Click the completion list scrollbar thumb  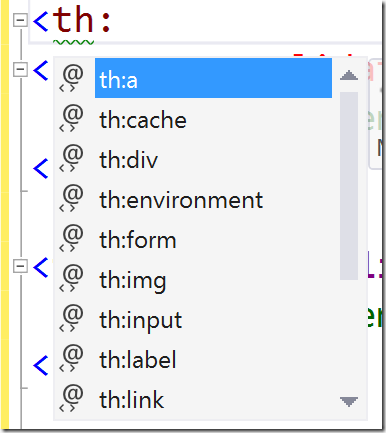pyautogui.click(x=349, y=186)
